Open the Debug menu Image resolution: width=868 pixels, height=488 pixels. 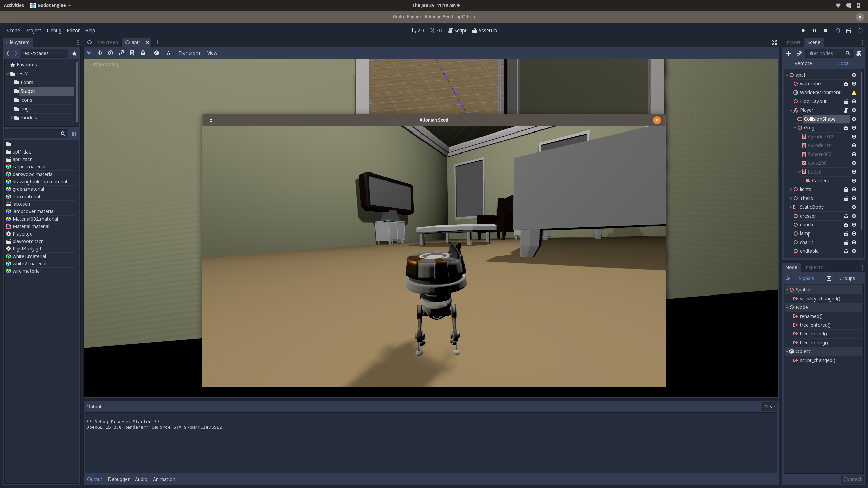point(54,30)
